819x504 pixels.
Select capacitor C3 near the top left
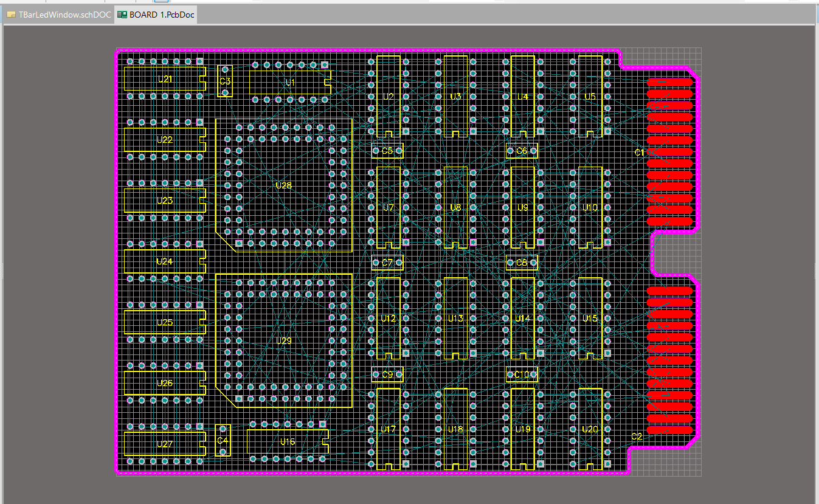click(x=224, y=81)
